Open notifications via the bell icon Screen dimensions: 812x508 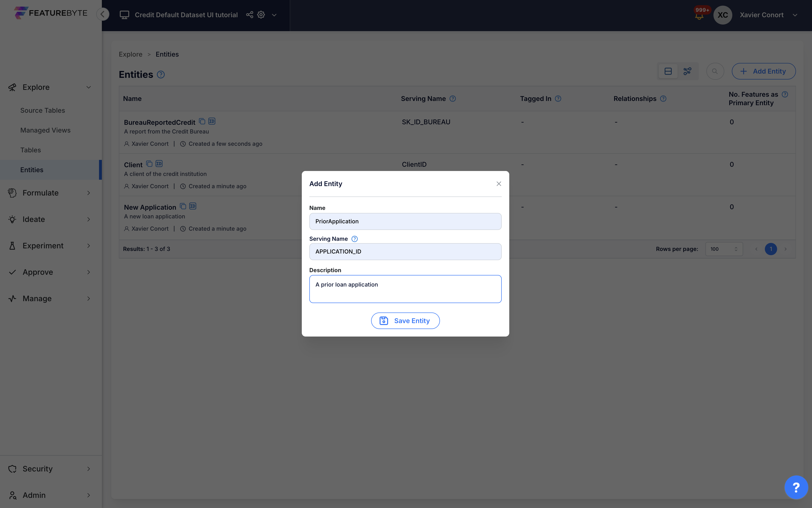tap(700, 15)
